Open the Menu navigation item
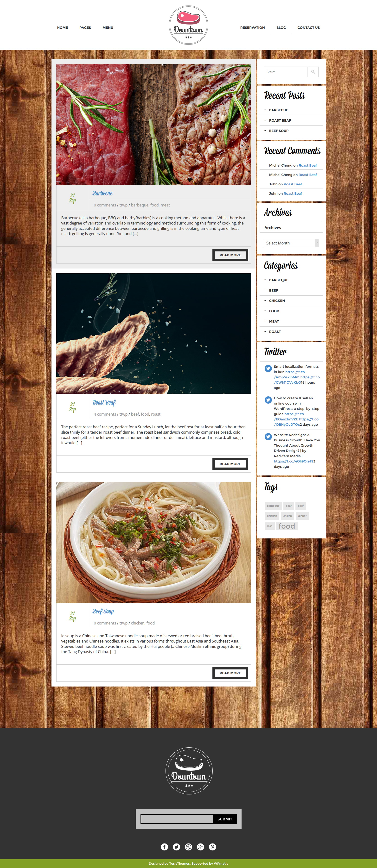 tap(108, 28)
